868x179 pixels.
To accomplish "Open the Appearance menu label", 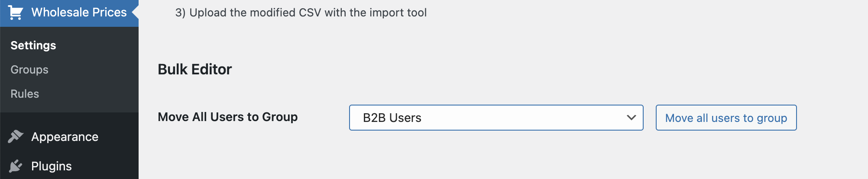I will click(x=65, y=137).
